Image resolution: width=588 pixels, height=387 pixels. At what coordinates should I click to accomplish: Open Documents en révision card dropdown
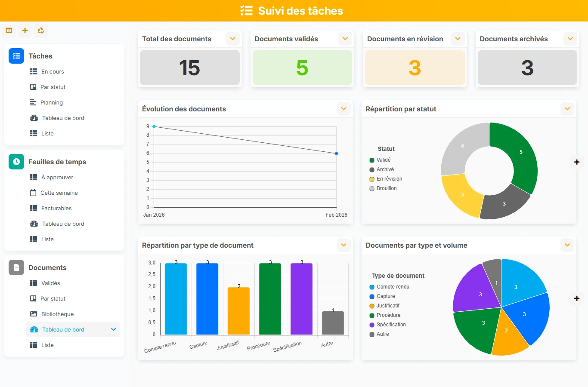coord(458,39)
